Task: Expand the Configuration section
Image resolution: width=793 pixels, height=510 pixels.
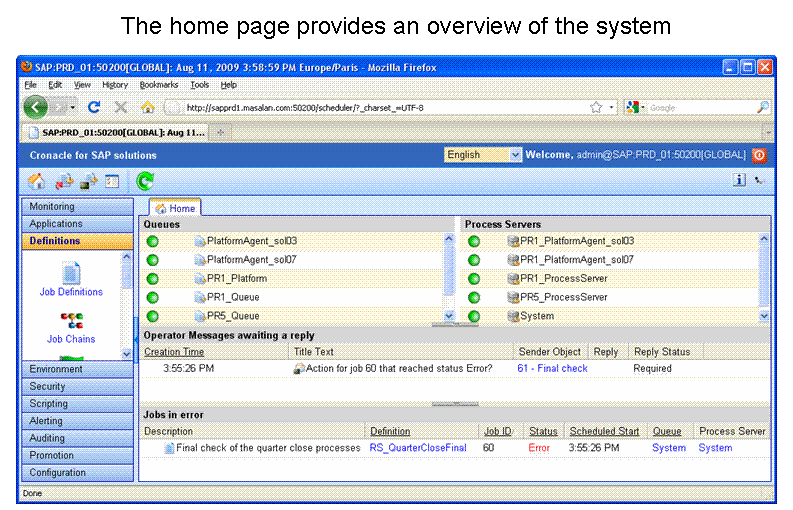Action: [77, 473]
